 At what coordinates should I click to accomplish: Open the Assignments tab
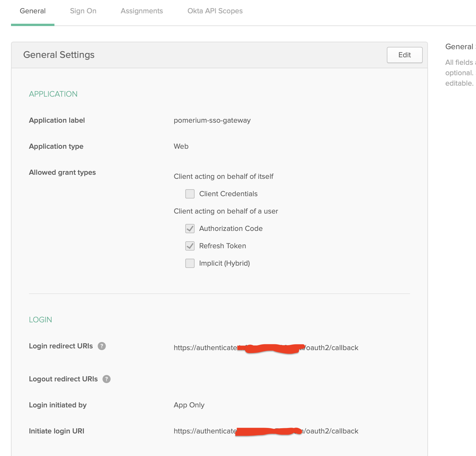(142, 11)
